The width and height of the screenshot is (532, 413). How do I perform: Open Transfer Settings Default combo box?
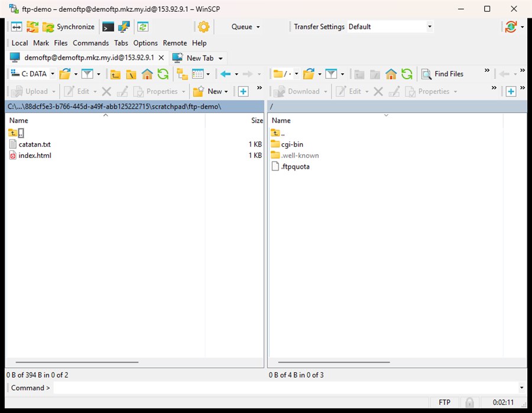[x=390, y=27]
